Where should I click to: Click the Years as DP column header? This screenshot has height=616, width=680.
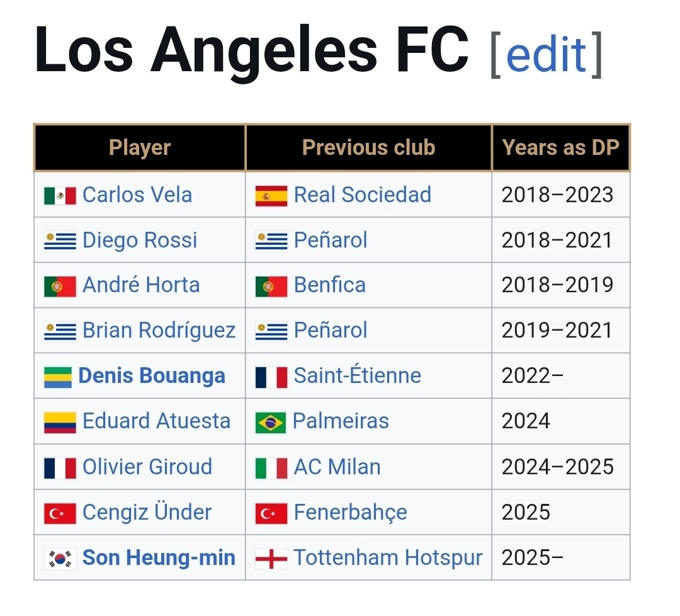click(x=560, y=147)
